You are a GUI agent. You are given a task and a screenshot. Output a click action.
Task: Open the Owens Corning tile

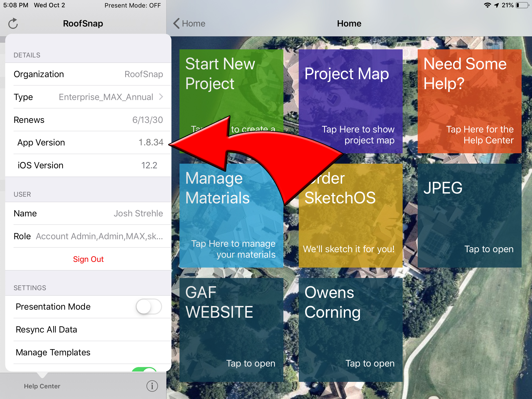click(350, 330)
